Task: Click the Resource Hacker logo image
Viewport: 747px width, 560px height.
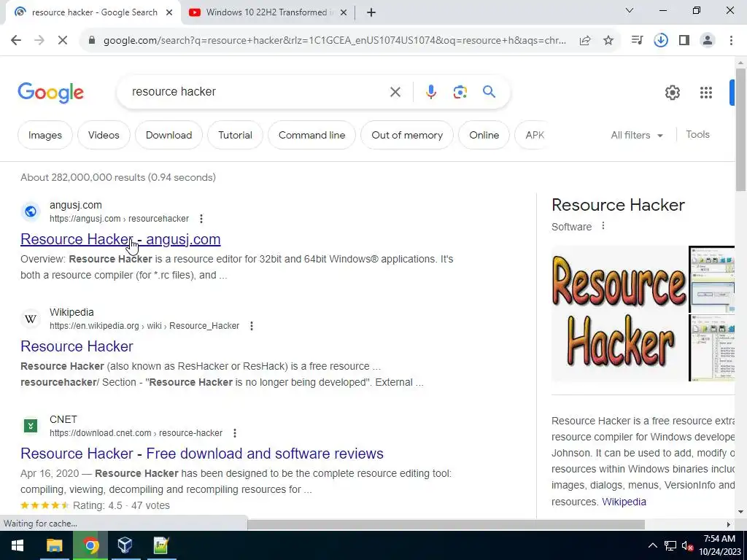Action: [x=619, y=313]
